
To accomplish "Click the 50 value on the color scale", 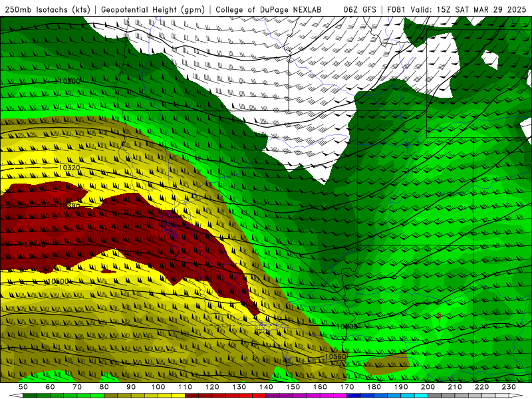I will 23,387.
